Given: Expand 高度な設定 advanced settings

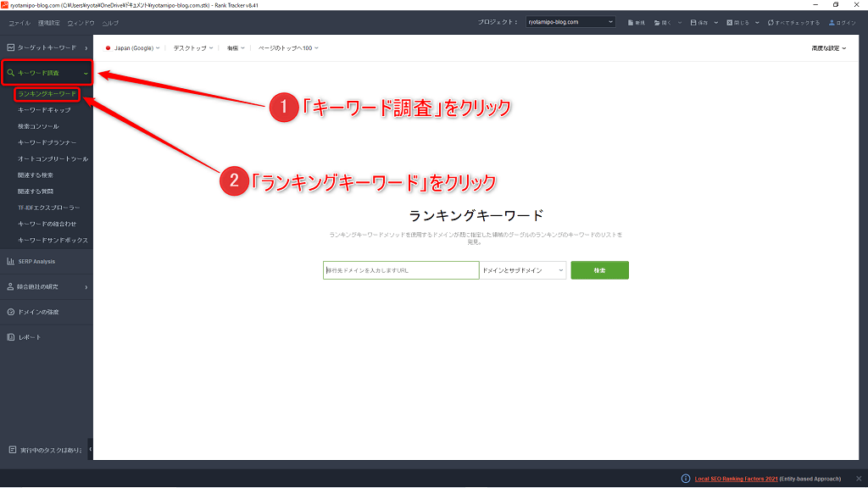Looking at the screenshot, I should pos(828,48).
